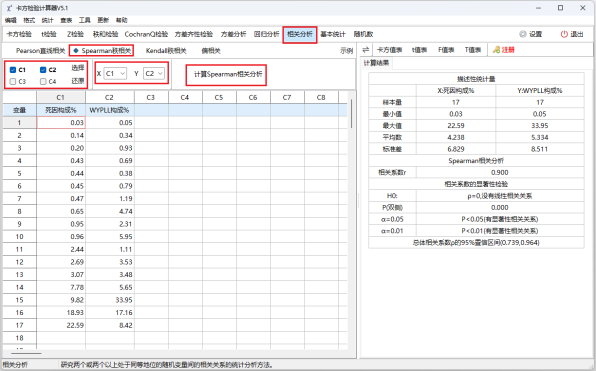Click the 95% confidence interval result text

pos(476,243)
